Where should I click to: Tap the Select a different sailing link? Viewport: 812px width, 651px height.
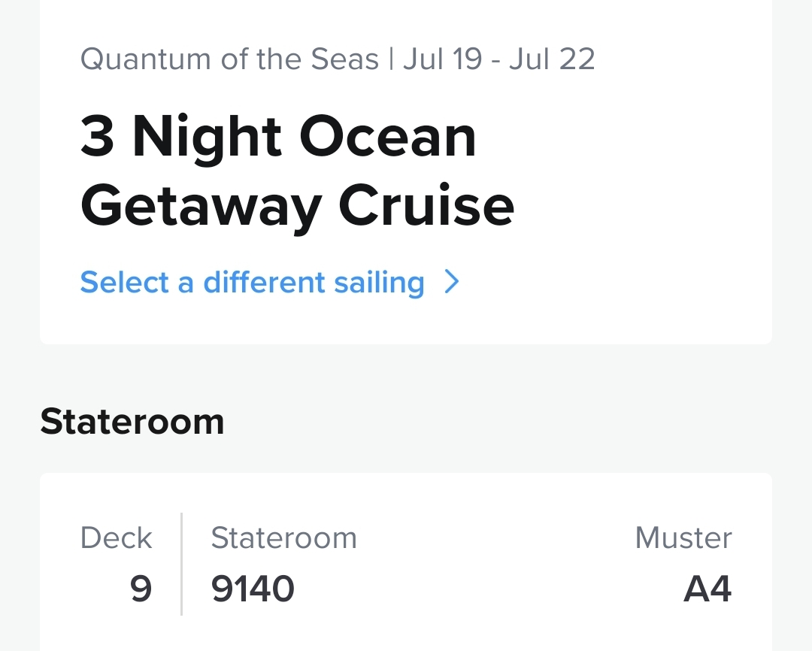point(252,283)
